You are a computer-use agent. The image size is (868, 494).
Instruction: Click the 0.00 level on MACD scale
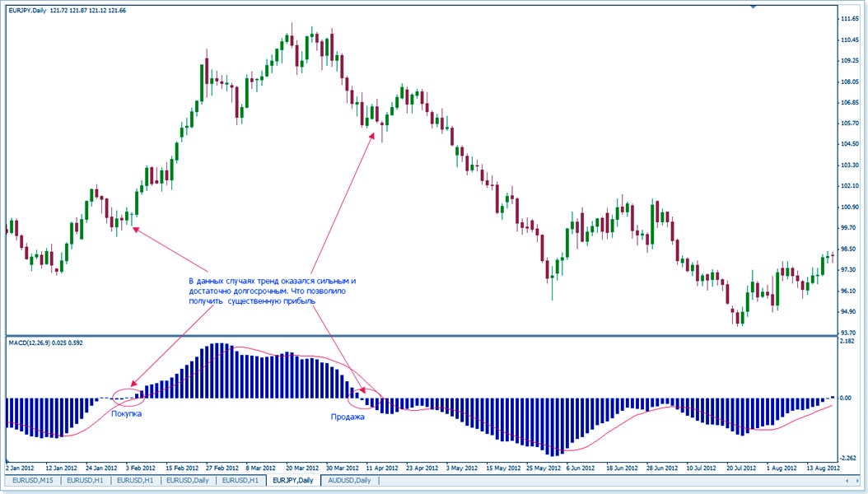(x=846, y=398)
